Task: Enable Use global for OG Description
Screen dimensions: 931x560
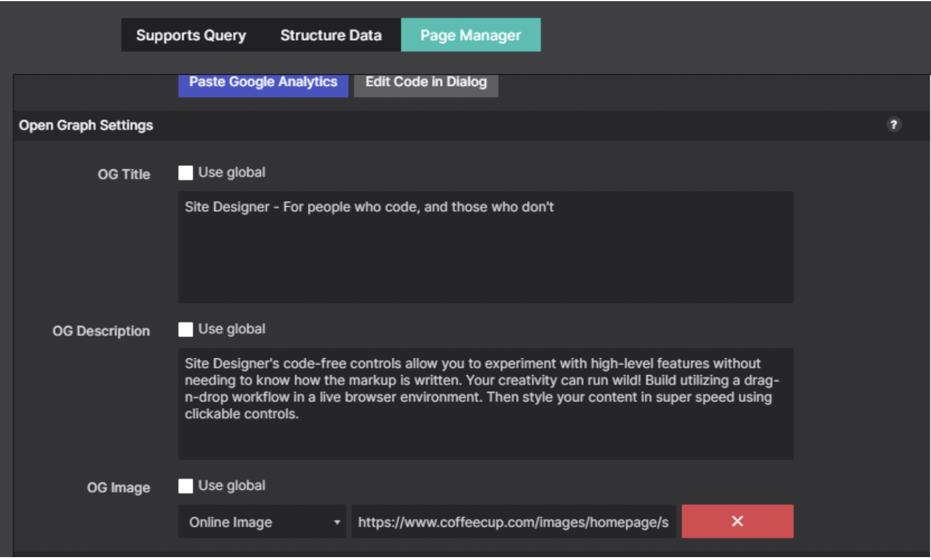Action: pos(185,329)
